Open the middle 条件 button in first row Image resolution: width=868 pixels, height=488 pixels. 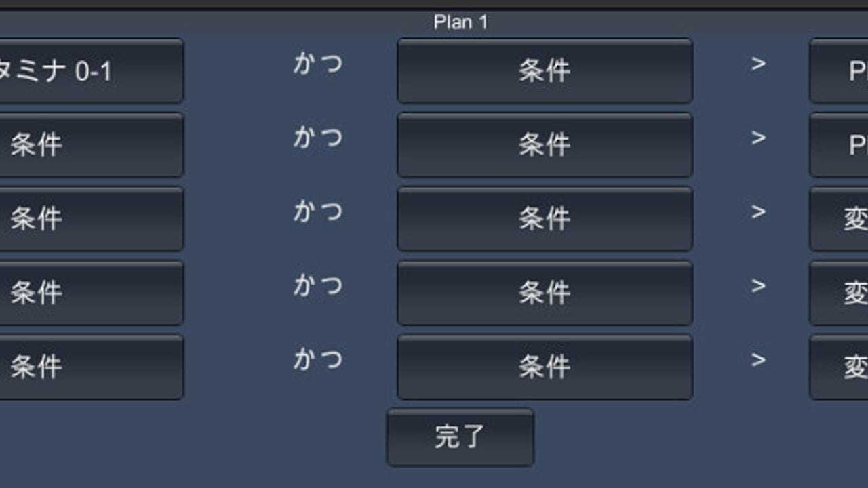pos(545,70)
